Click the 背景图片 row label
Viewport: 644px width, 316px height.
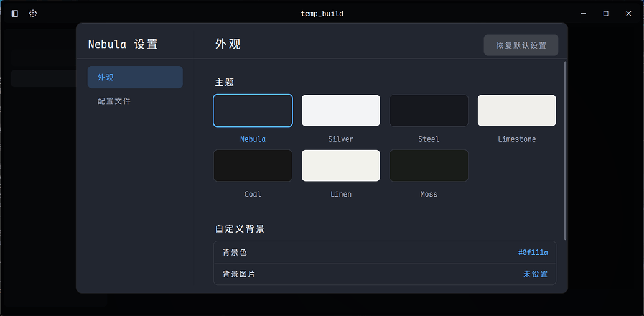(x=239, y=274)
